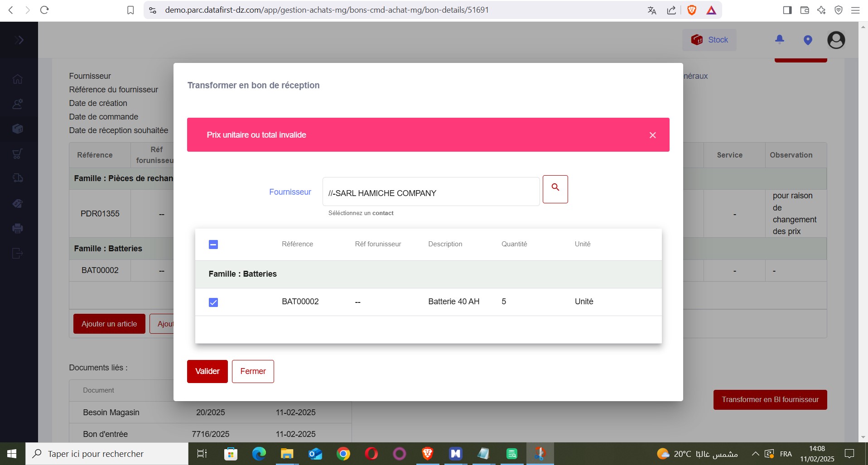Open the notifications bell icon
This screenshot has width=868, height=465.
[779, 40]
